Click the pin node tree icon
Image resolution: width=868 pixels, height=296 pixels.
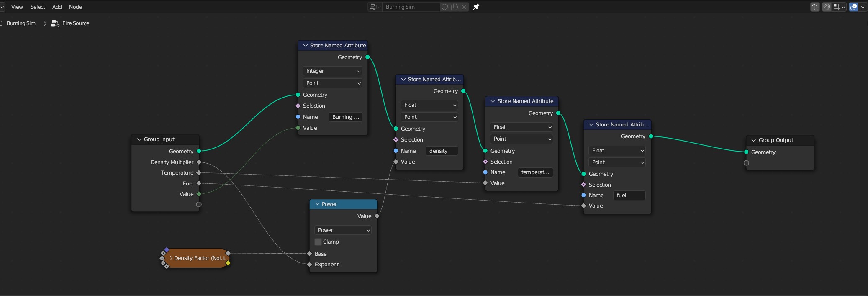pos(476,7)
